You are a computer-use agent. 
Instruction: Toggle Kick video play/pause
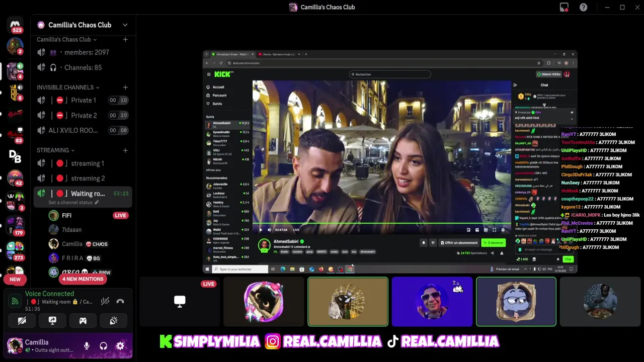(261, 230)
